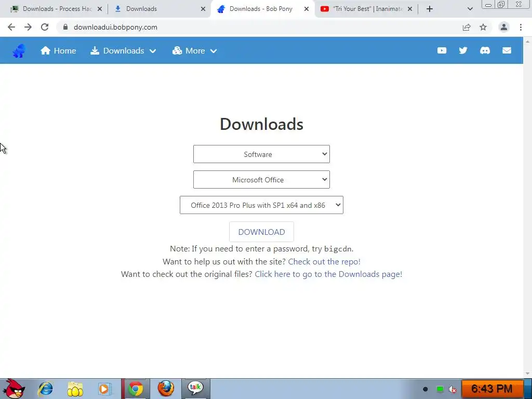Launch Internet Explorer from the taskbar
The height and width of the screenshot is (399, 532).
tap(46, 389)
